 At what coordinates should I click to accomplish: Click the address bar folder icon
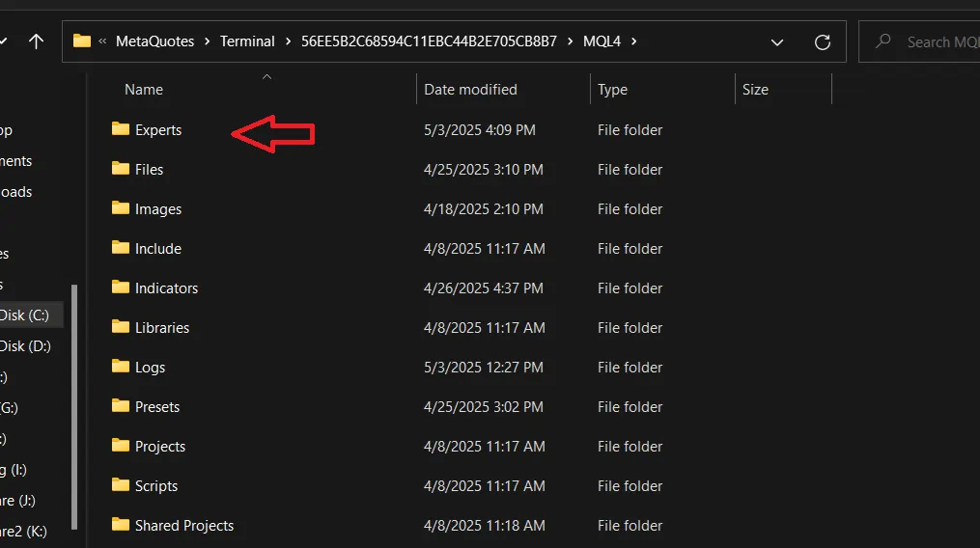82,41
